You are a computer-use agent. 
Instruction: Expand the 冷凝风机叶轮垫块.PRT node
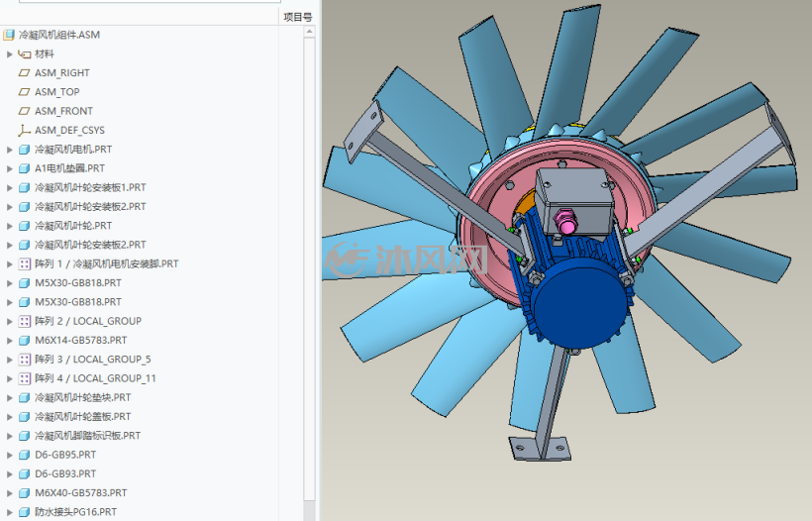(x=9, y=398)
